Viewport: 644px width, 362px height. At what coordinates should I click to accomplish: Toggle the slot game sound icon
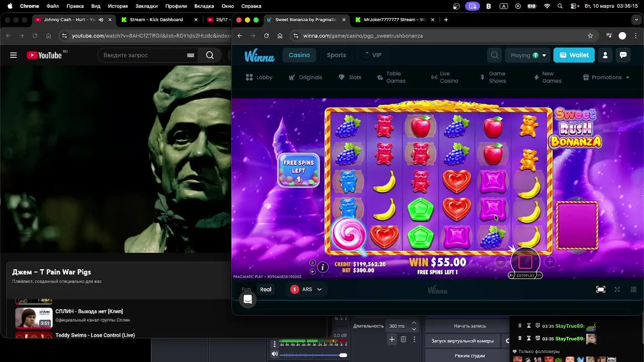[312, 271]
